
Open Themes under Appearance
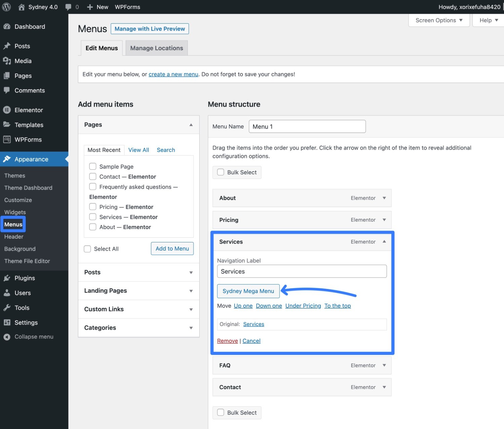click(x=15, y=176)
